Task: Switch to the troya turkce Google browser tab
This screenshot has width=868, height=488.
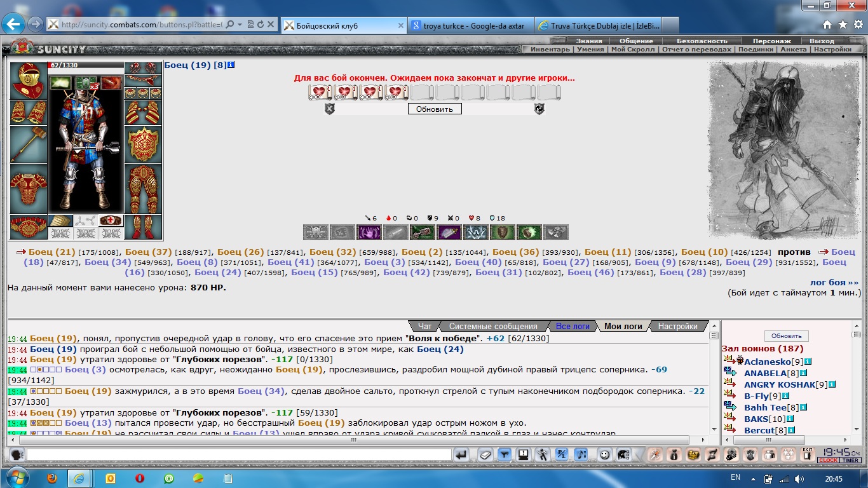Action: (x=470, y=25)
